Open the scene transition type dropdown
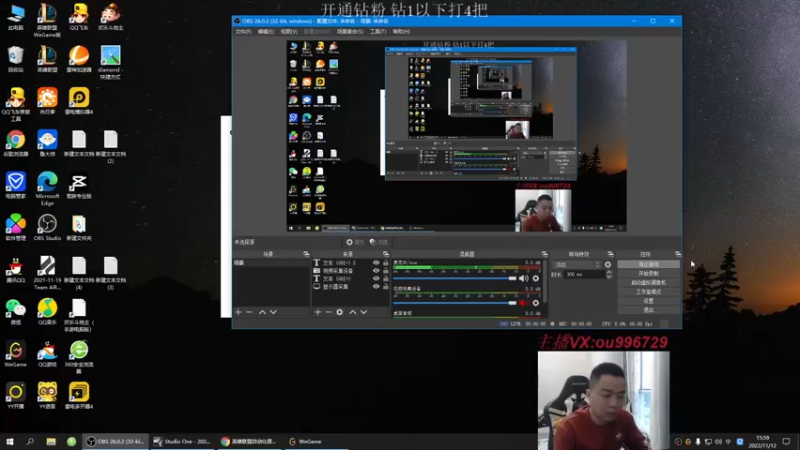Image resolution: width=800 pixels, height=450 pixels. click(x=575, y=264)
